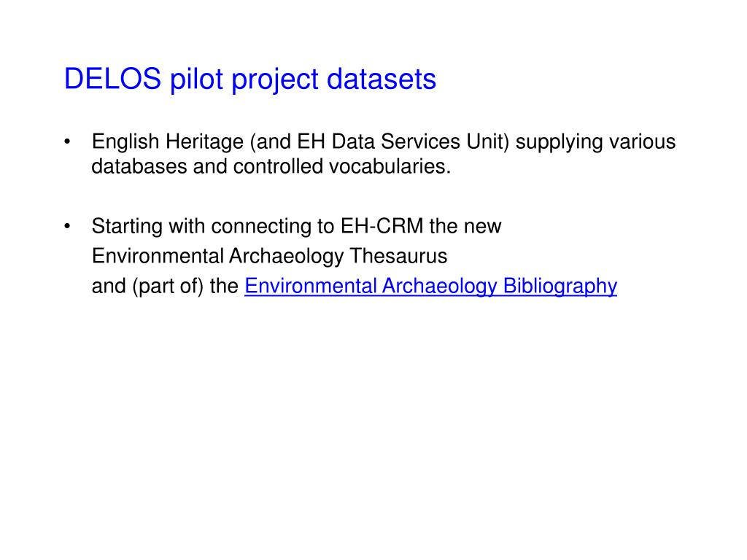
Task: Click the second bullet point marker
Action: 67,226
